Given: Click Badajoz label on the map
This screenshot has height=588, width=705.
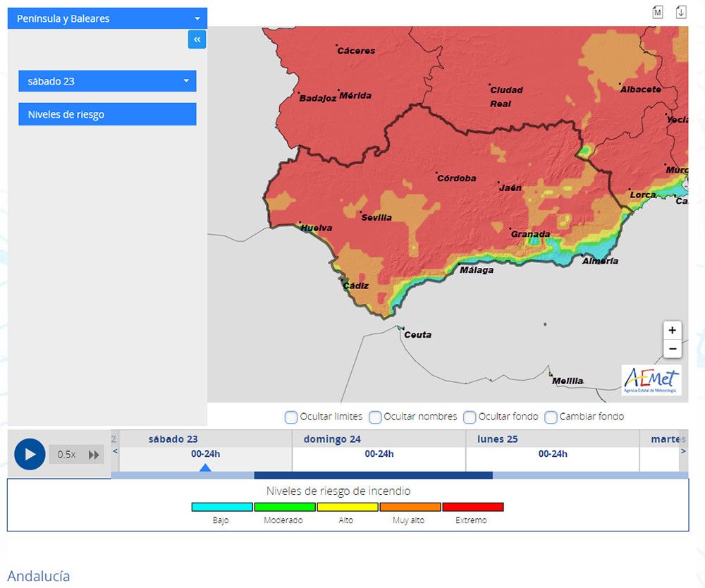Looking at the screenshot, I should (318, 99).
